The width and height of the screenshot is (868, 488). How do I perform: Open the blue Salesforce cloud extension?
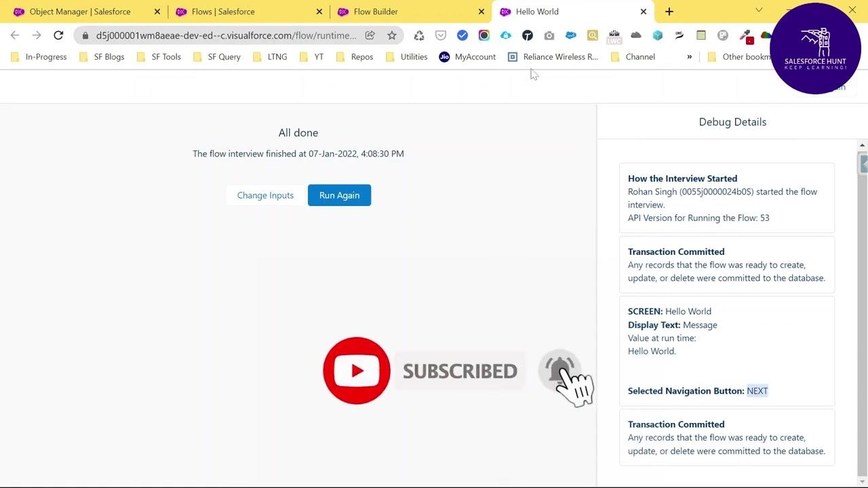[x=571, y=35]
